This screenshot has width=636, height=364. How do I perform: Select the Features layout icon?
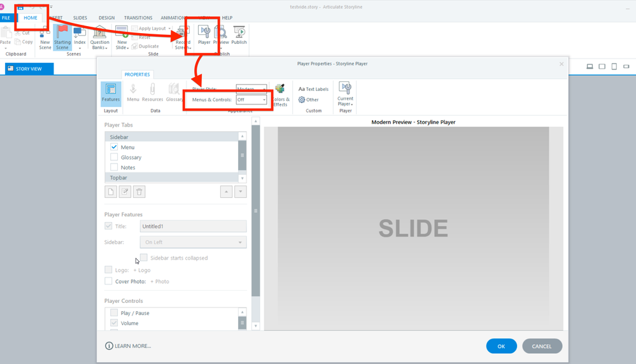click(x=111, y=88)
